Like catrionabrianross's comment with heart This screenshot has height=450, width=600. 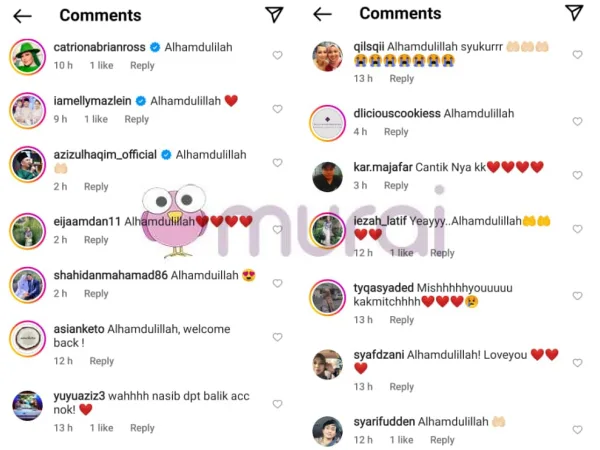[277, 55]
